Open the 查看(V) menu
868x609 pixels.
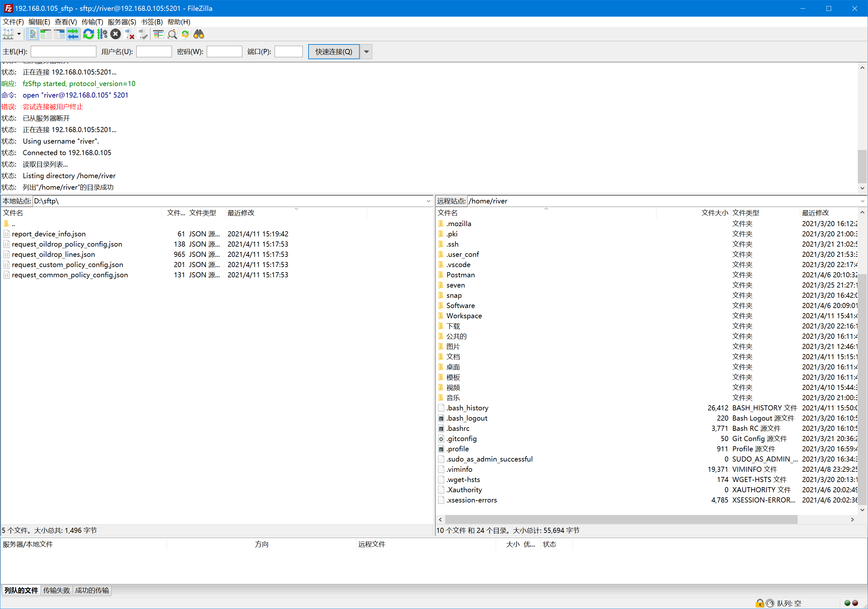click(x=66, y=22)
